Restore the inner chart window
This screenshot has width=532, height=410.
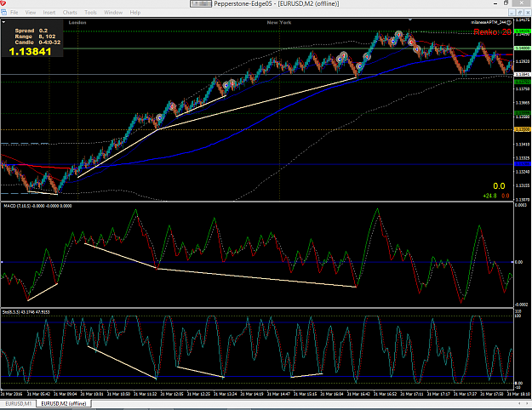[519, 13]
